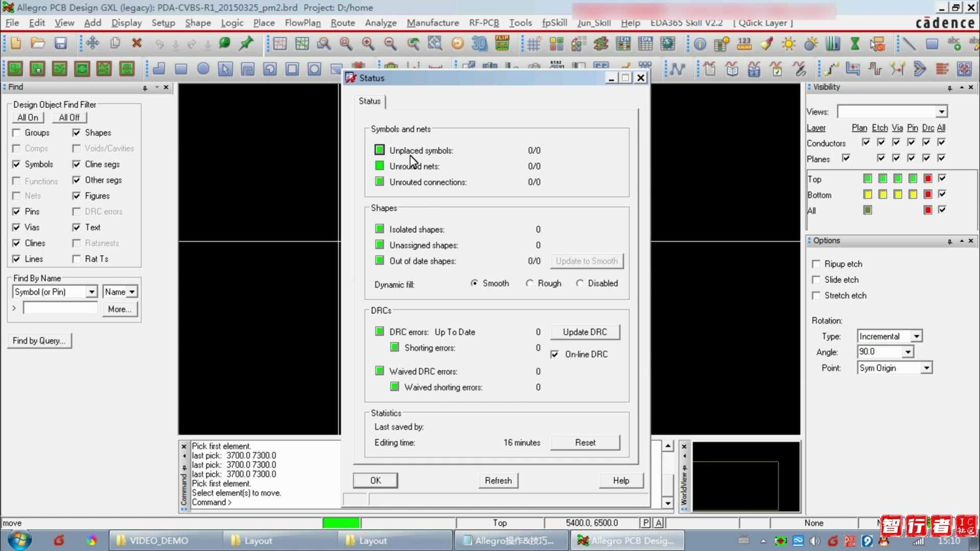Click the Flip design icon

(503, 43)
